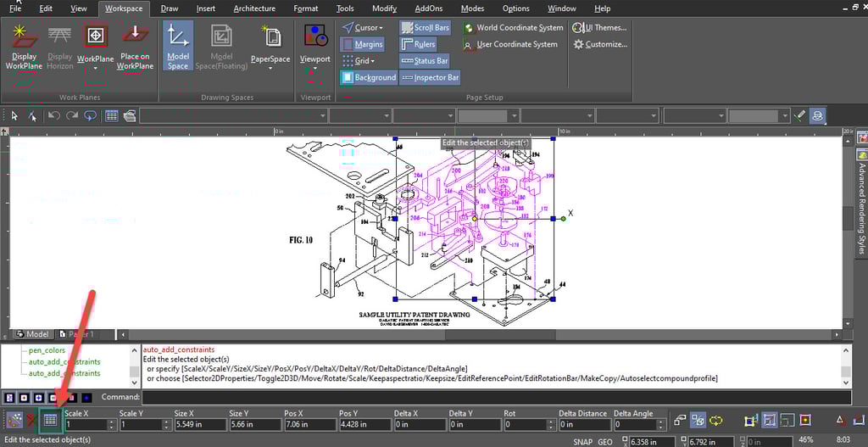Open the widest combo box in property toolbar
The width and height of the screenshot is (868, 447).
pos(234,115)
